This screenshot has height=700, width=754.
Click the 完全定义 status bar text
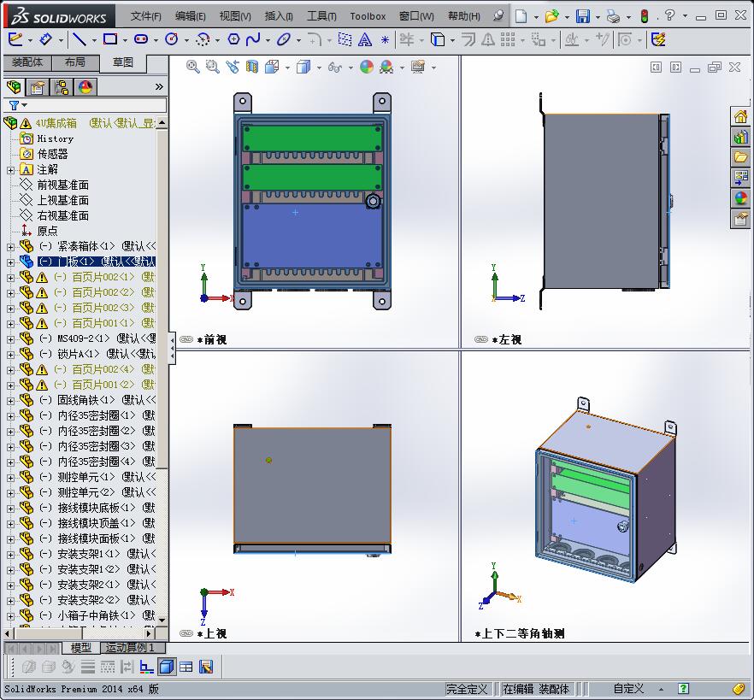click(466, 689)
